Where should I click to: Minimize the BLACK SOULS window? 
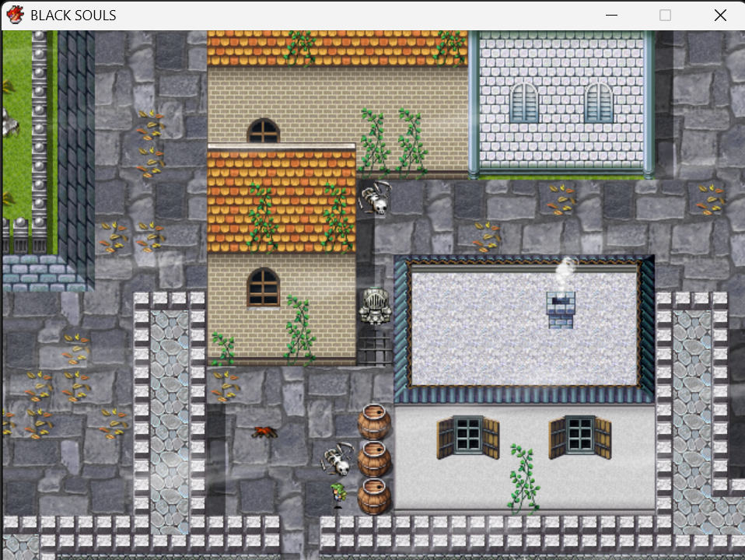pos(611,16)
